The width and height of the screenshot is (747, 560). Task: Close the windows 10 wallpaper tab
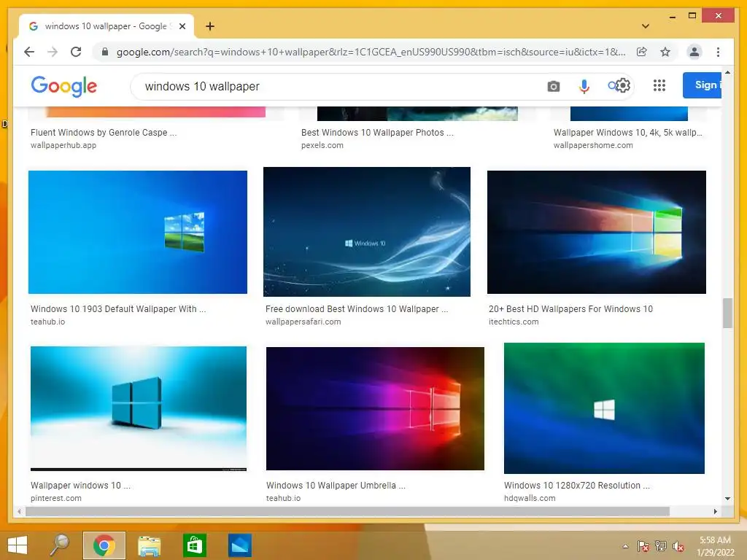pos(182,26)
